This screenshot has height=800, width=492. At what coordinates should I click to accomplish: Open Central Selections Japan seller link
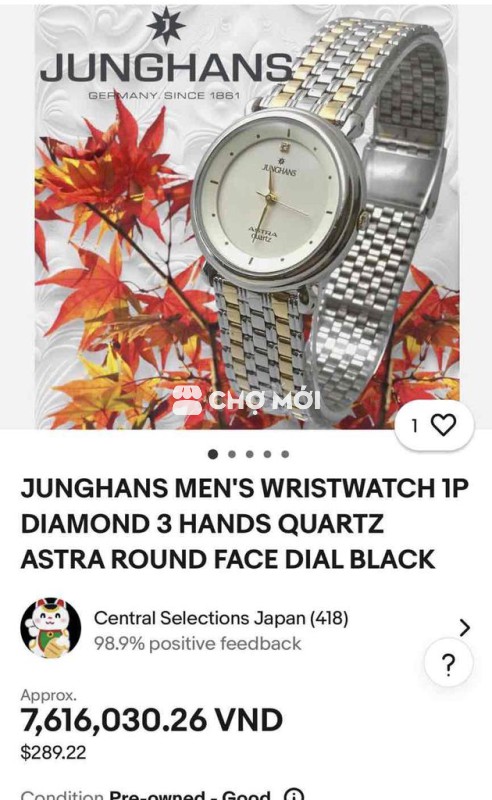point(221,618)
